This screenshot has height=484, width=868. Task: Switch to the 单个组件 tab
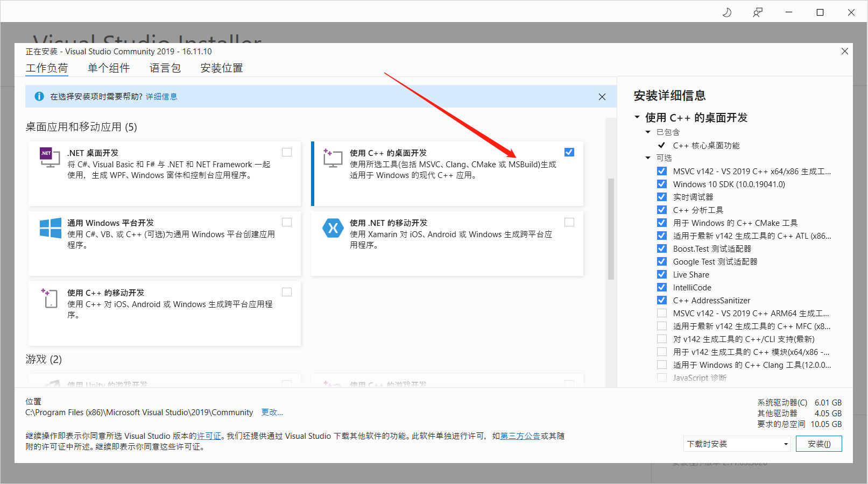tap(109, 68)
